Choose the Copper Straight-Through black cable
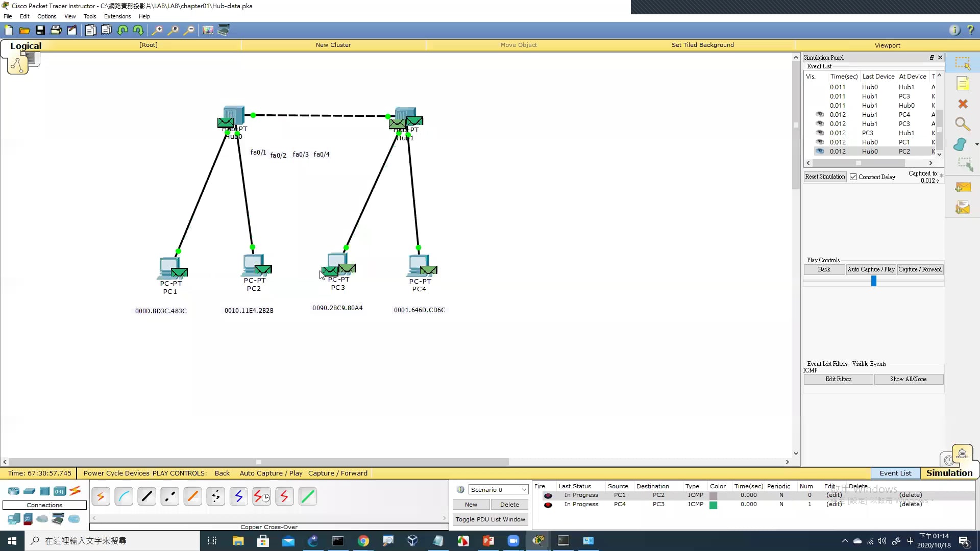 tap(147, 496)
